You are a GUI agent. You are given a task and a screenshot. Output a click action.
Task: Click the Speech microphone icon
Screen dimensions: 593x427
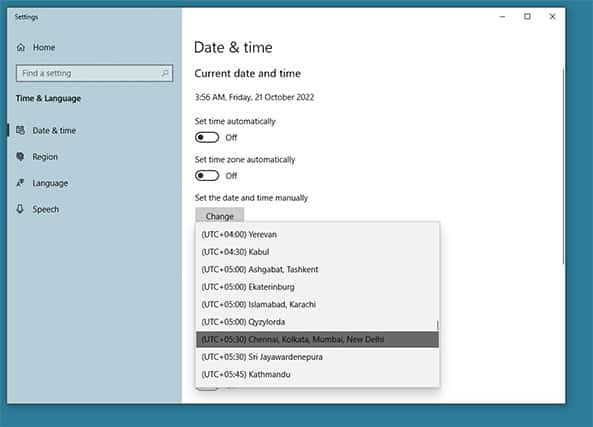tap(20, 209)
